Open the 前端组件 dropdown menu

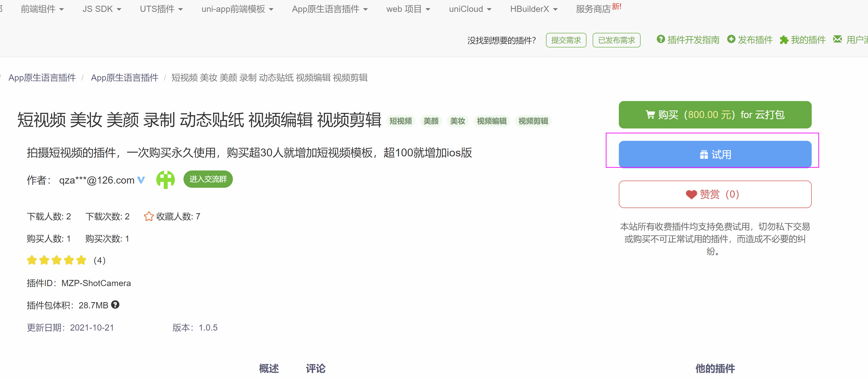click(42, 9)
